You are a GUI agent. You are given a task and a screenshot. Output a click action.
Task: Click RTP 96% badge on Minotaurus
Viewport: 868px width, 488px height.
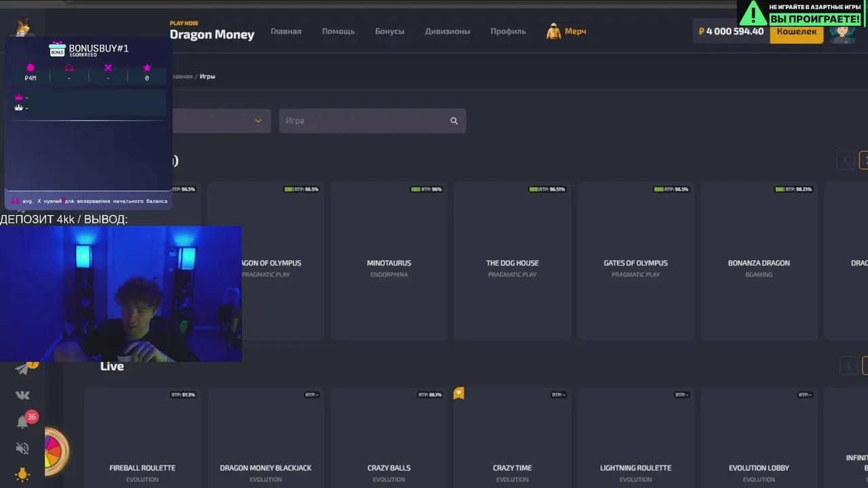(x=427, y=189)
